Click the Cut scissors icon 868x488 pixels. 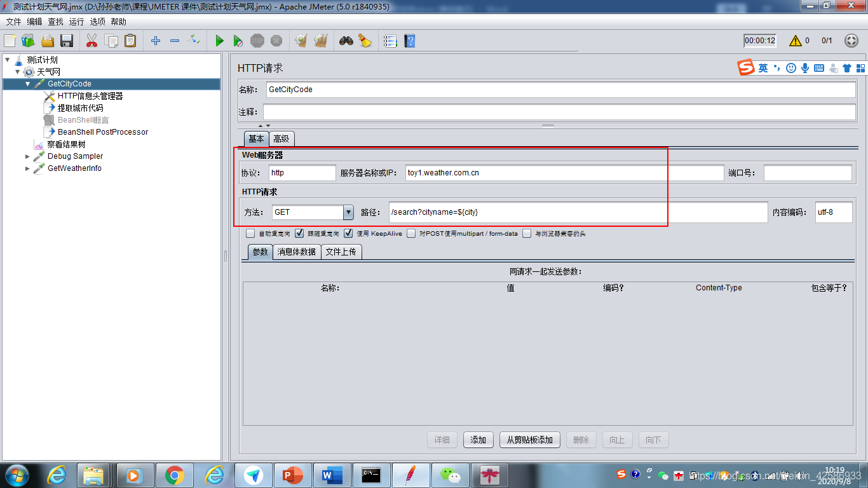pyautogui.click(x=92, y=41)
